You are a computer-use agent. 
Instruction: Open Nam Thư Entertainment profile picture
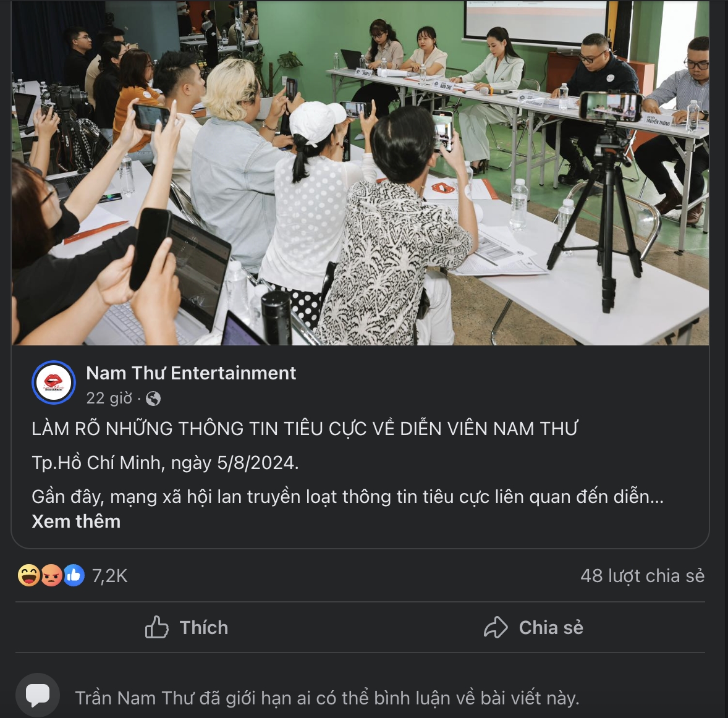(x=53, y=382)
